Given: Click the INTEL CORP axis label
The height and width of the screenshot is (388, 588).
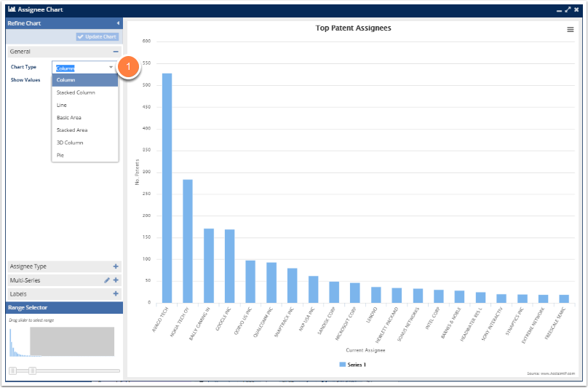Looking at the screenshot, I should [x=433, y=318].
